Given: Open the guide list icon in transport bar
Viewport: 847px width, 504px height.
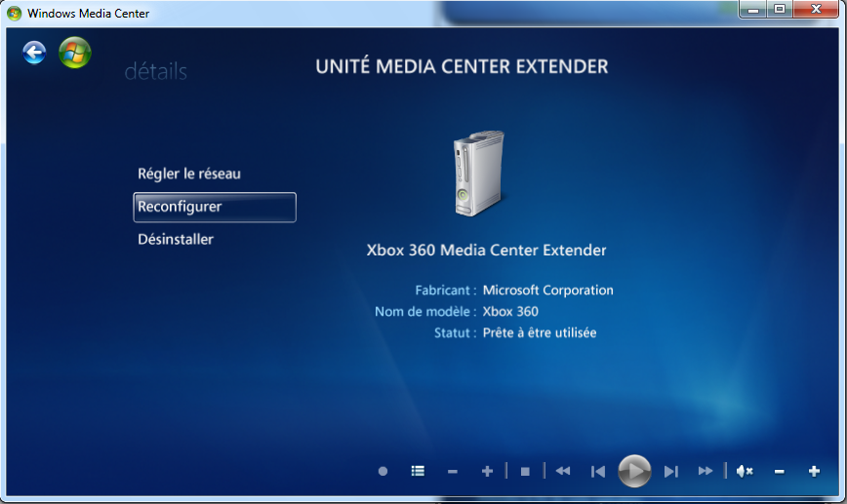Looking at the screenshot, I should coord(418,471).
